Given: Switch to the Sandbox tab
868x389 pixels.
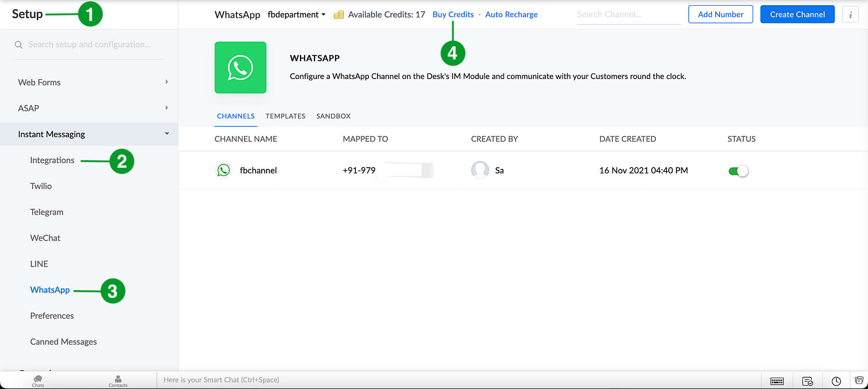Looking at the screenshot, I should pyautogui.click(x=333, y=116).
